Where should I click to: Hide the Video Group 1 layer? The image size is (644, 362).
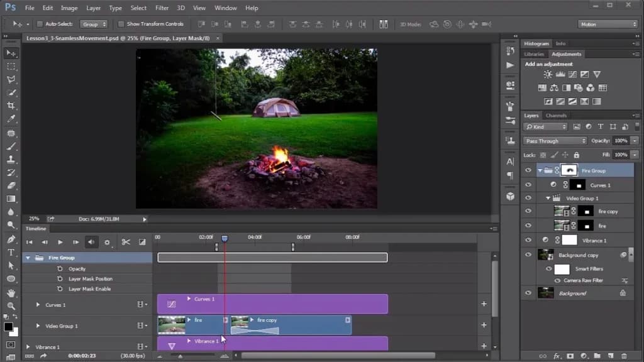(528, 198)
